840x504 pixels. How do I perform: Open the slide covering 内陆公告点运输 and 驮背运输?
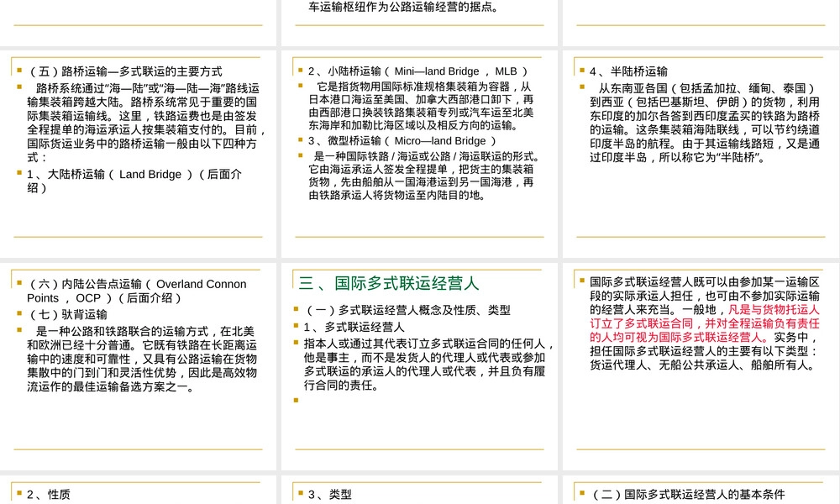[139, 366]
